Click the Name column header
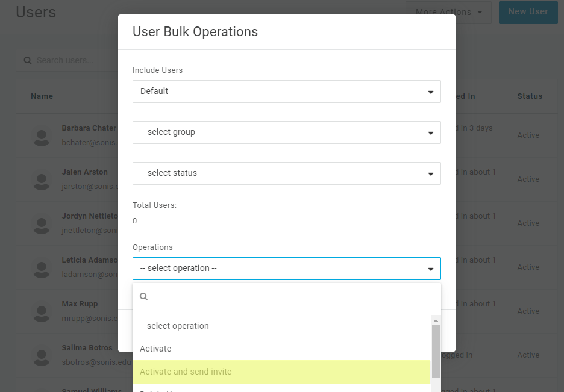The width and height of the screenshot is (564, 392). click(x=42, y=96)
